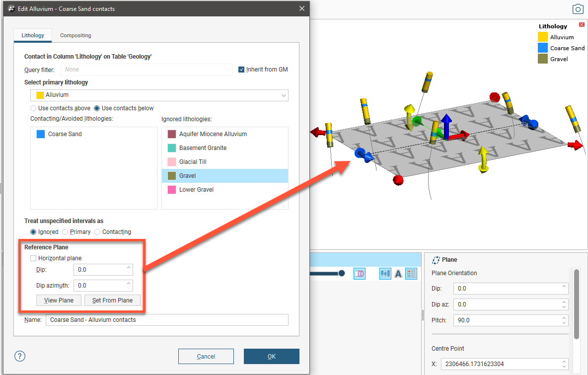Click the opacity slider handle
Screen dimensions: 588x375
coord(341,273)
